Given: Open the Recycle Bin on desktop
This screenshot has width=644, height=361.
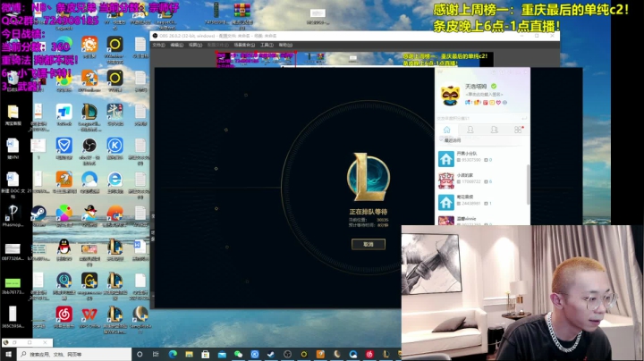Looking at the screenshot, I should [13, 78].
